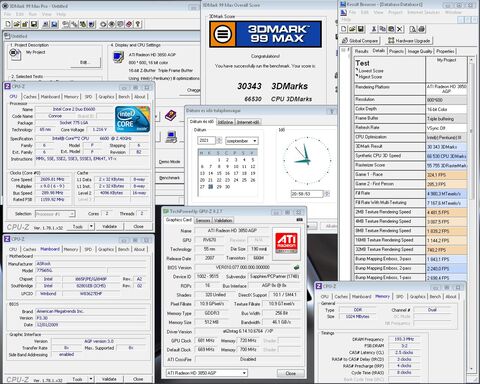This screenshot has height=384, width=480.
Task: Click Open folder icon in Result Browser toolbar
Action: click(x=352, y=29)
